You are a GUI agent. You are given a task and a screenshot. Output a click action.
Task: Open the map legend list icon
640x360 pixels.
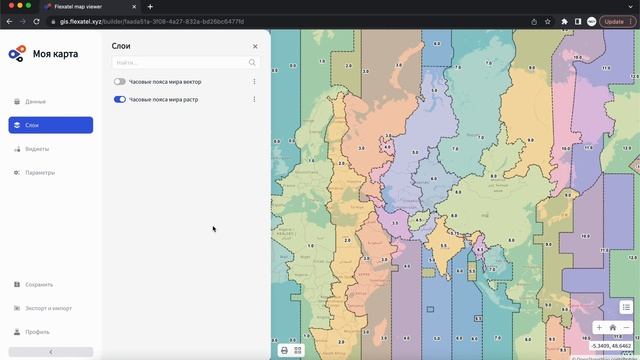pyautogui.click(x=626, y=307)
